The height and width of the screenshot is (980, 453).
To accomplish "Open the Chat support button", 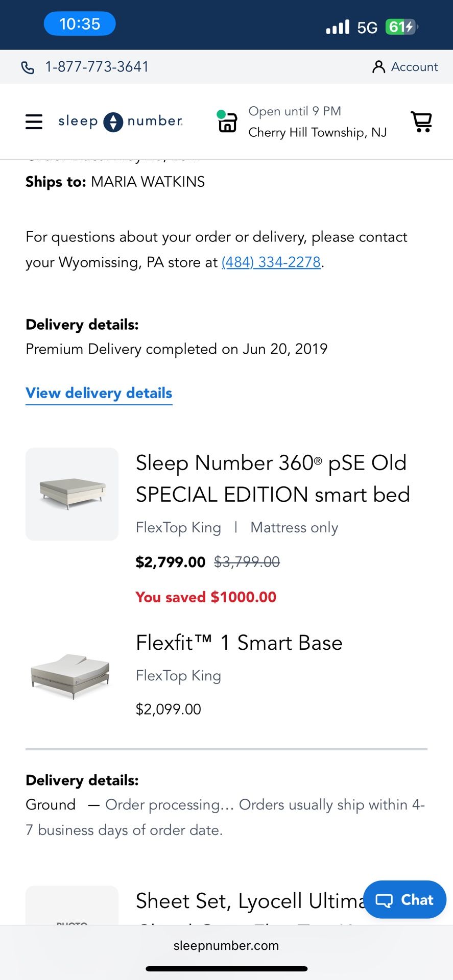I will pyautogui.click(x=404, y=900).
